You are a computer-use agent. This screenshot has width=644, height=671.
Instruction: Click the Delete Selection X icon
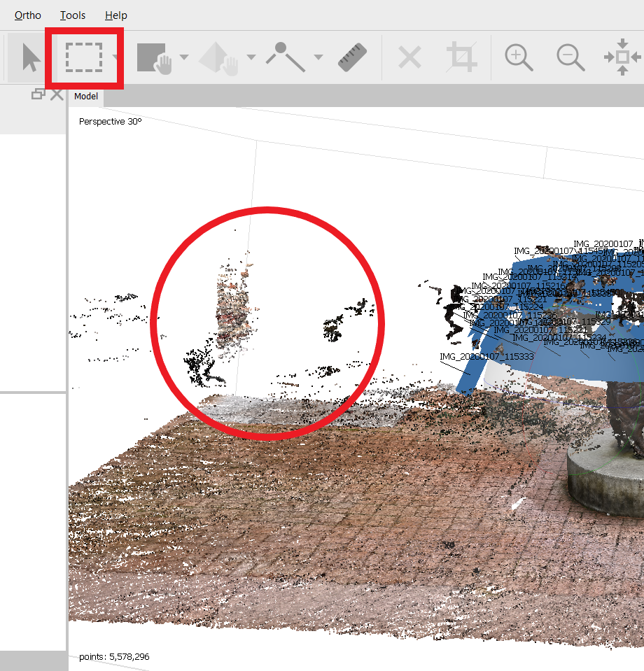click(x=409, y=57)
